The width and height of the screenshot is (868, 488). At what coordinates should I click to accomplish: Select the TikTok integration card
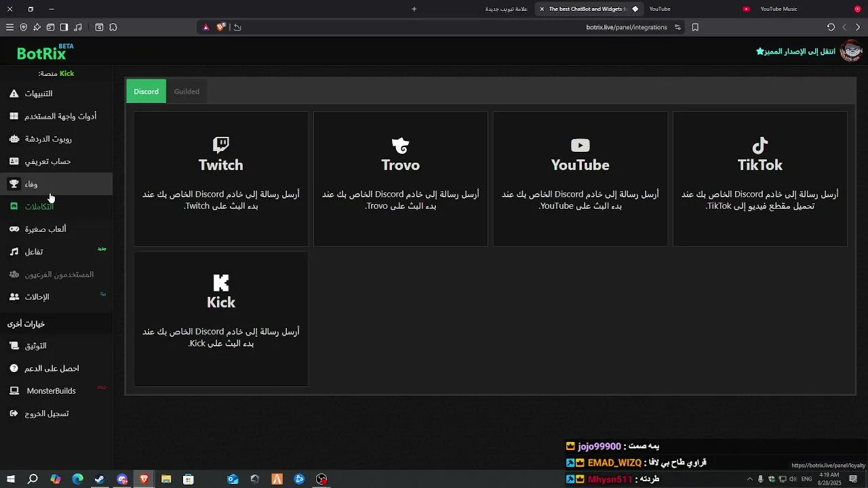click(760, 179)
